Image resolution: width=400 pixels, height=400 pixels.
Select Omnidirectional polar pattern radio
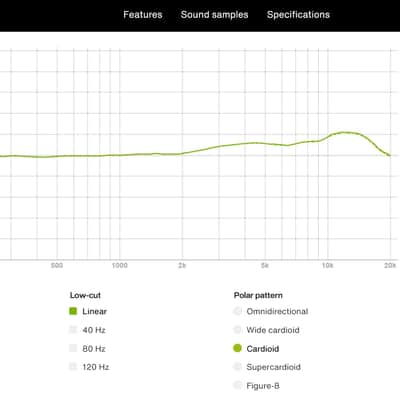pyautogui.click(x=237, y=311)
